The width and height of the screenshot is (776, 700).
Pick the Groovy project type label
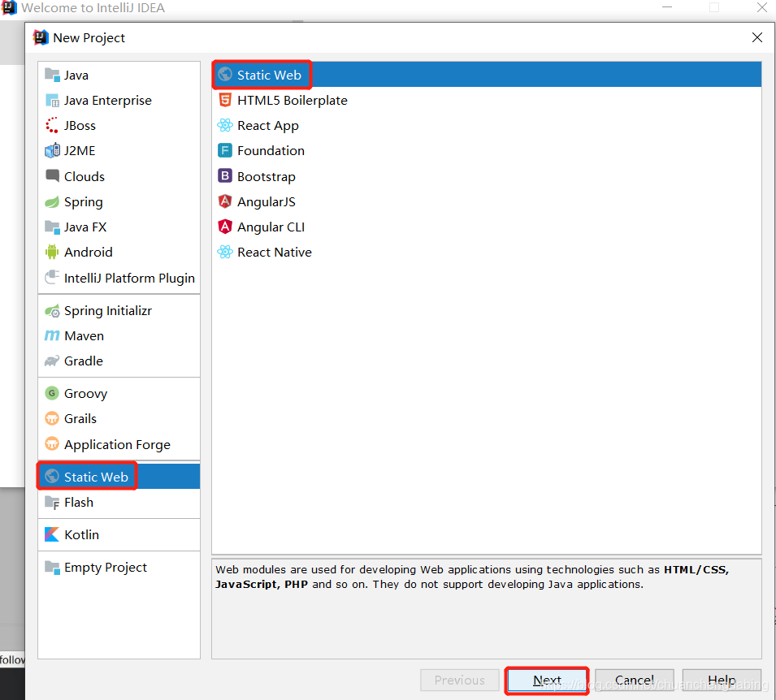pos(85,394)
